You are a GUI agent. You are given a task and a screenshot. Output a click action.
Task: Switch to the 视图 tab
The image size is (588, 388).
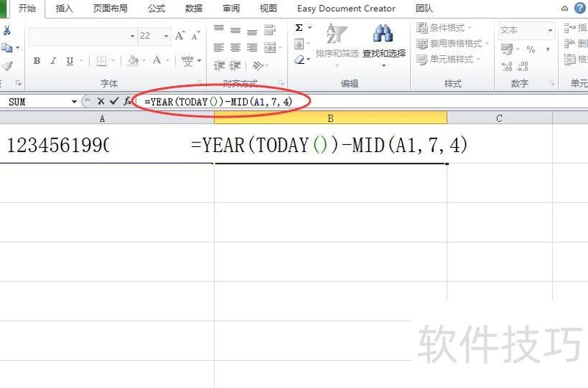click(268, 8)
